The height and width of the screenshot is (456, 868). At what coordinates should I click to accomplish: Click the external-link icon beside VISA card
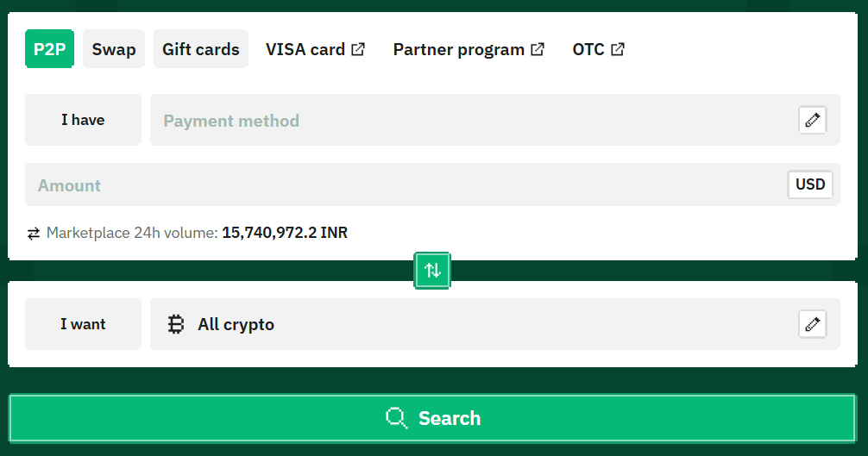358,49
